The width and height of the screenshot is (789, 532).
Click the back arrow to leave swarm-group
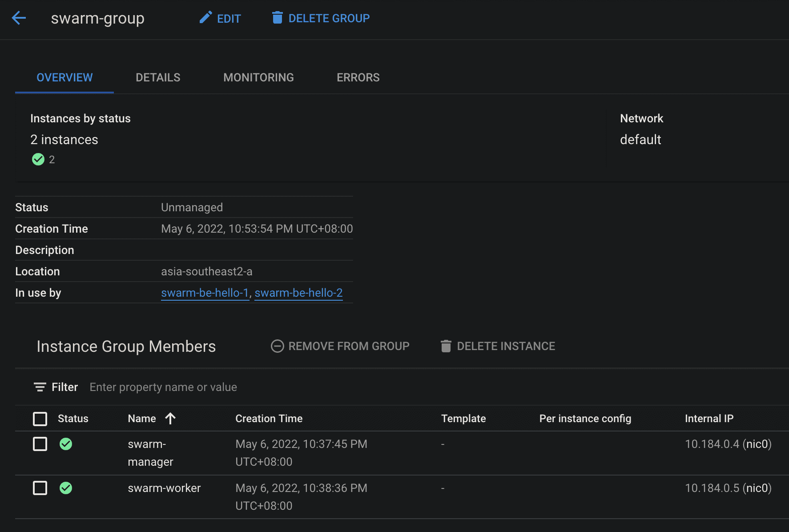[x=19, y=18]
